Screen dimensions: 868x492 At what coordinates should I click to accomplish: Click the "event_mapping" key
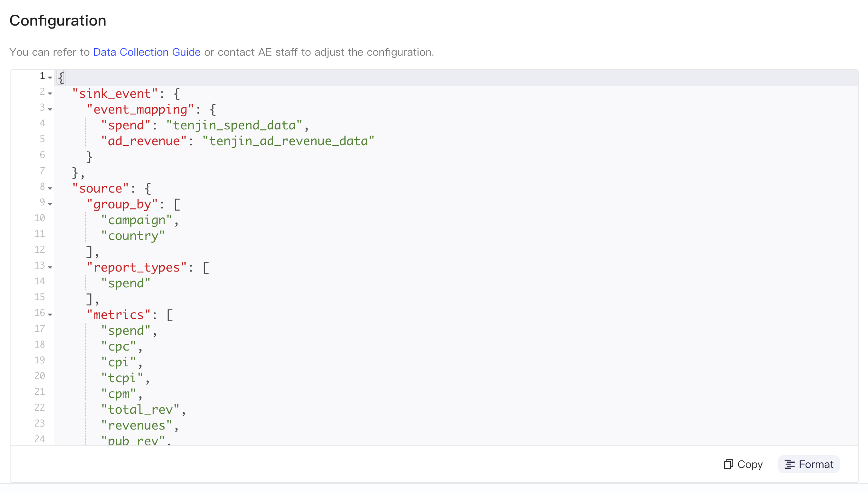tap(140, 109)
